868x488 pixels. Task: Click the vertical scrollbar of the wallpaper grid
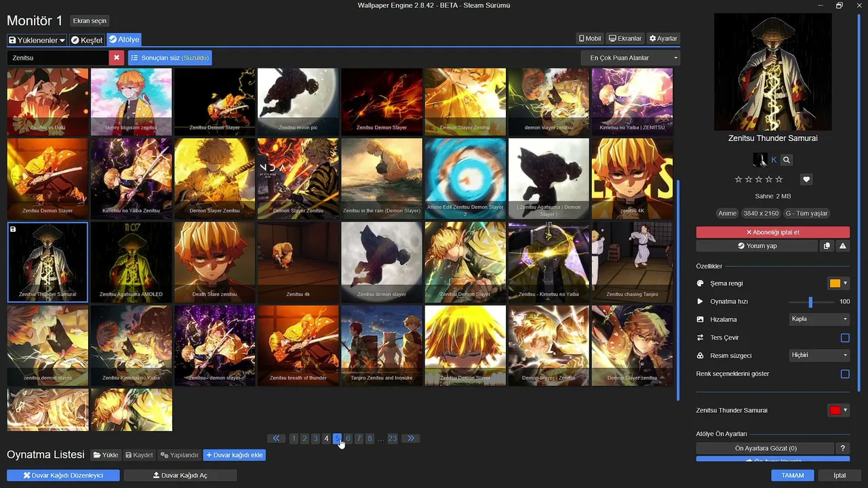click(678, 289)
